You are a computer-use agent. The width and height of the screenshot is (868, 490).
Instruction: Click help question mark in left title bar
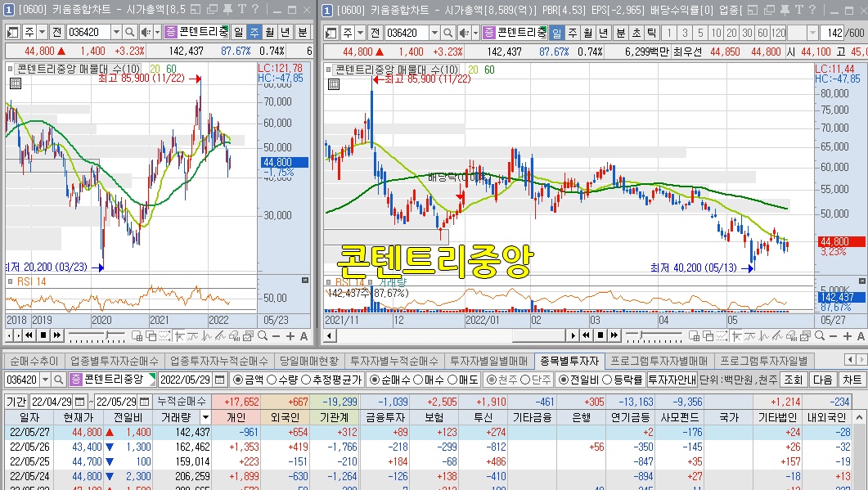pyautogui.click(x=254, y=10)
